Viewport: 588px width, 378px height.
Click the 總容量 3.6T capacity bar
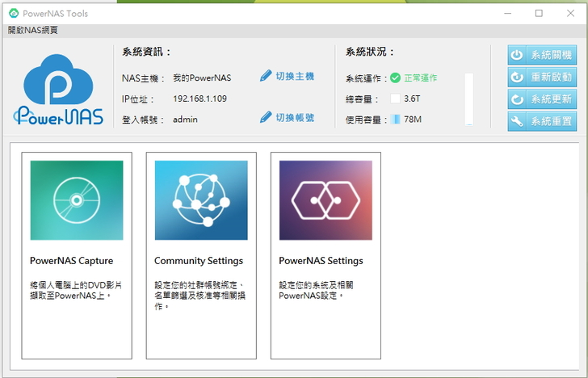tap(395, 99)
